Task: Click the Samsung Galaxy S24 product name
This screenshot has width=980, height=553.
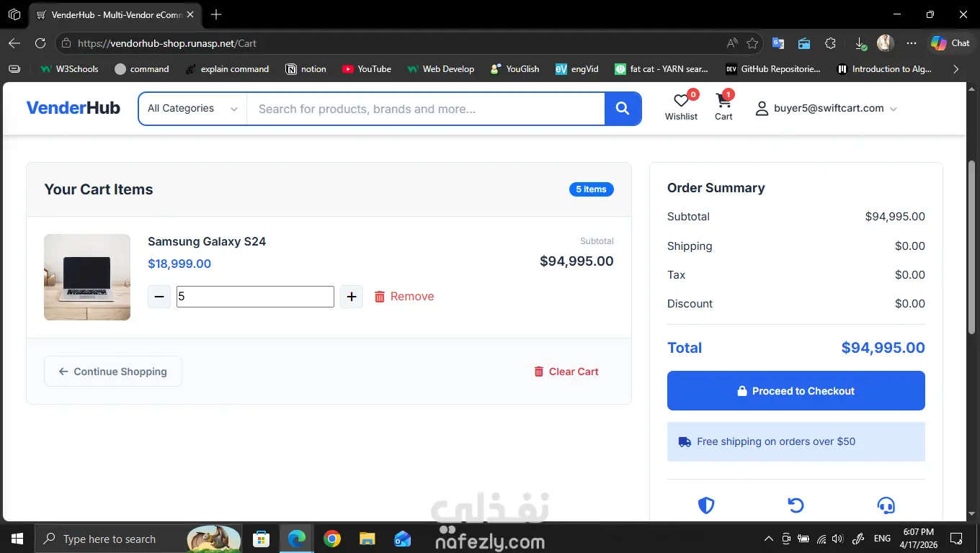Action: (207, 241)
